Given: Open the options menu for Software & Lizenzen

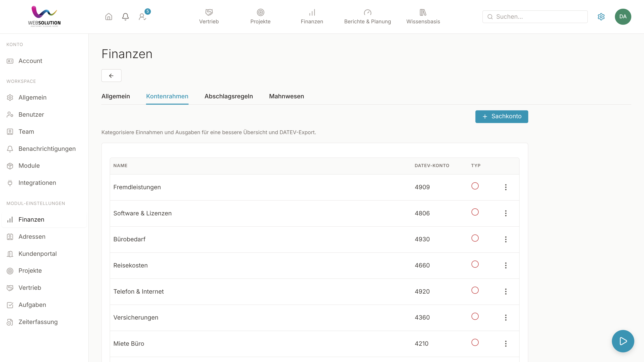Looking at the screenshot, I should point(506,213).
